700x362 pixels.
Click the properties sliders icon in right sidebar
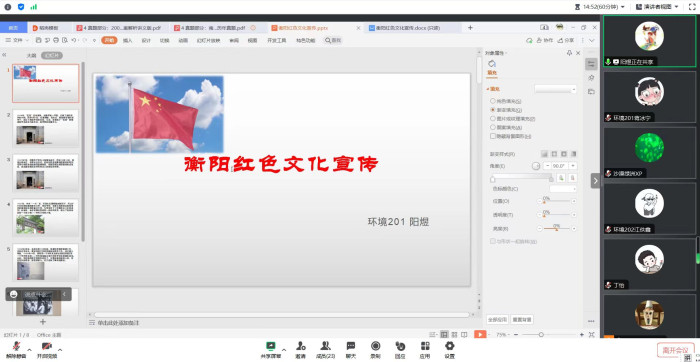(592, 64)
